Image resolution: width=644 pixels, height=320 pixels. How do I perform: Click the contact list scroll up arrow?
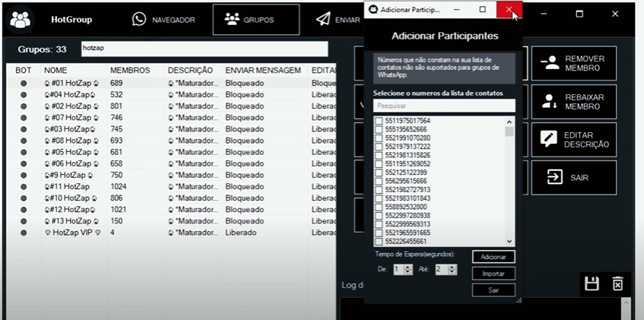click(x=509, y=122)
